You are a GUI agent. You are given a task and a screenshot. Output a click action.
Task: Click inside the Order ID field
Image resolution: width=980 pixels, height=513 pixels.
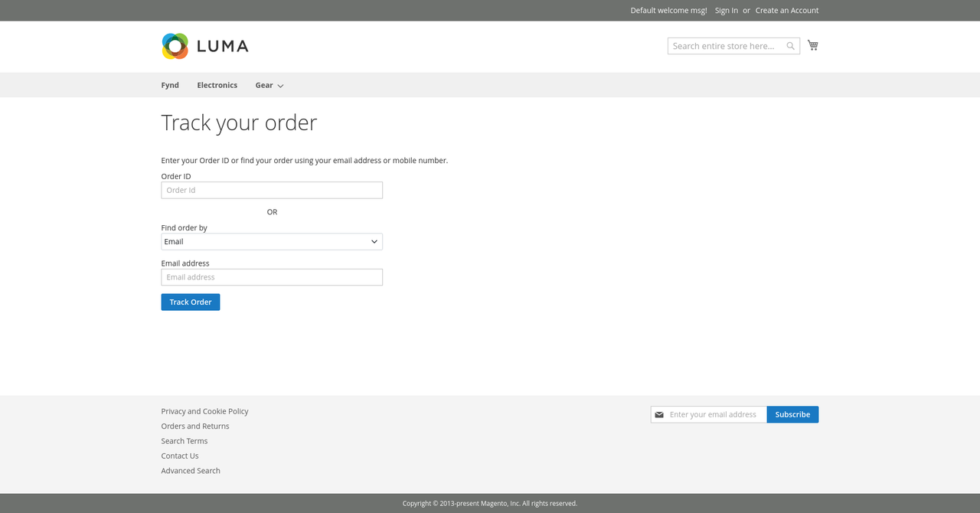272,190
